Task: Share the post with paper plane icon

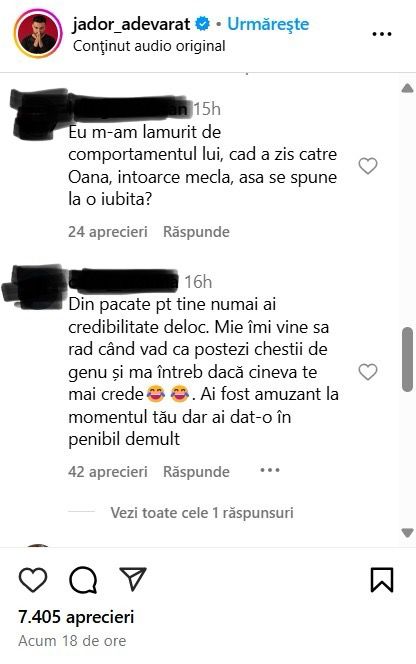Action: [x=133, y=579]
